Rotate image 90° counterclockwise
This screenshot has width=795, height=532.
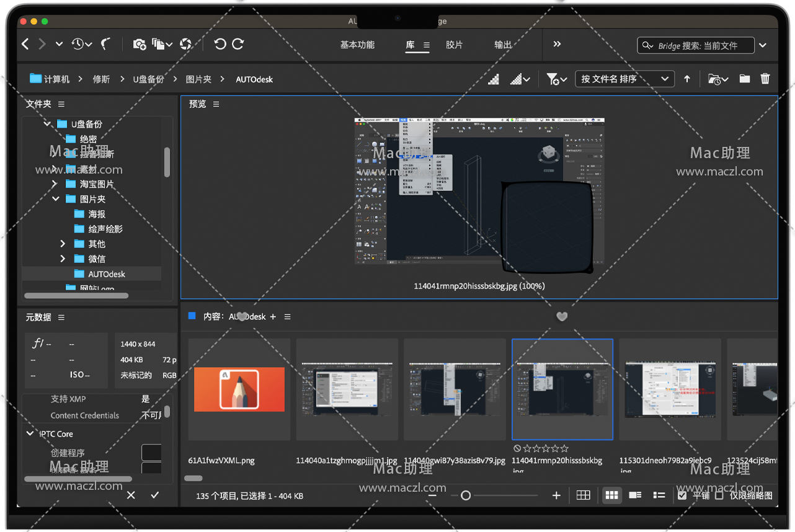click(220, 44)
